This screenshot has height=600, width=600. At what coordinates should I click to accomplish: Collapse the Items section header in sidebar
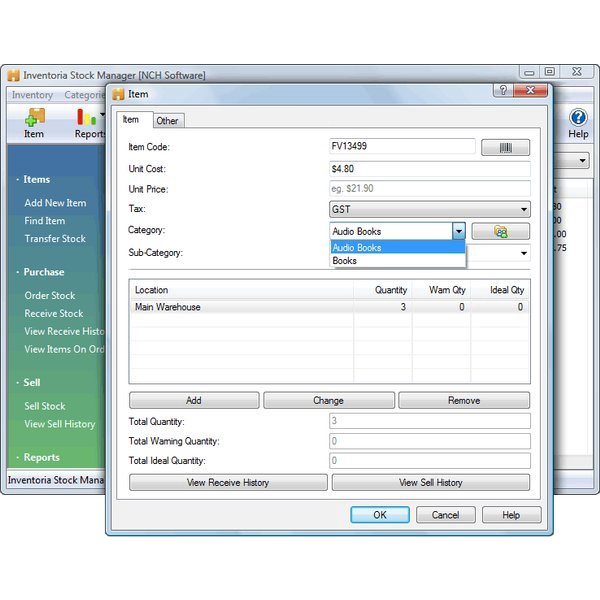(x=36, y=179)
